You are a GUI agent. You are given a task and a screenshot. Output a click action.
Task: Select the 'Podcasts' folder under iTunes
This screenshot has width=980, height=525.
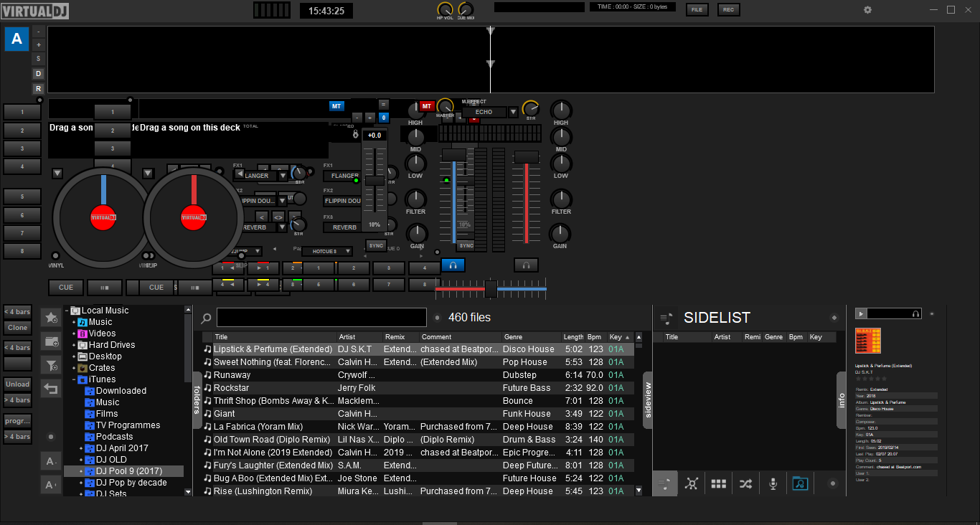pos(115,437)
